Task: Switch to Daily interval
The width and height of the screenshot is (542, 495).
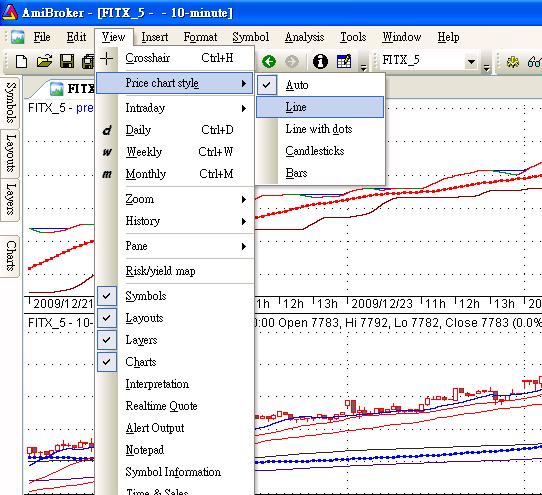Action: pyautogui.click(x=175, y=130)
